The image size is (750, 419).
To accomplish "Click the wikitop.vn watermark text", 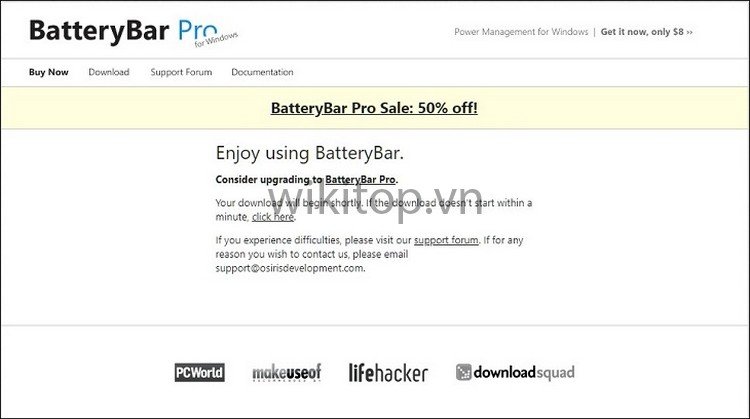I will (375, 202).
